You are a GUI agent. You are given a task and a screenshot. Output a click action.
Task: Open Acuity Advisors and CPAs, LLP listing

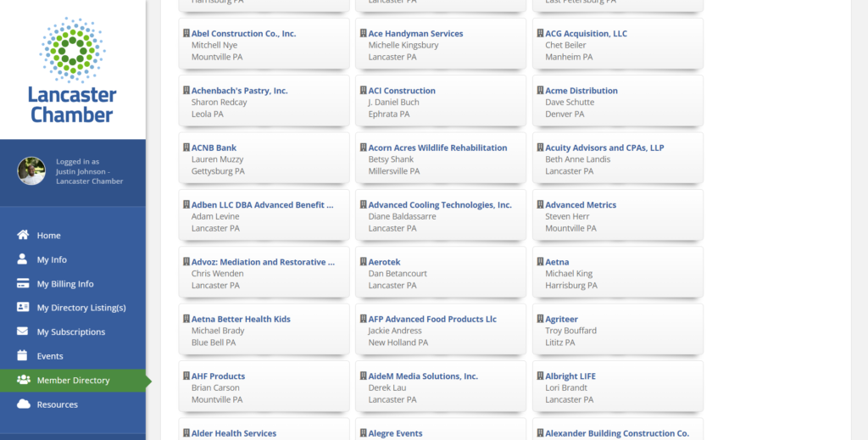(x=604, y=148)
